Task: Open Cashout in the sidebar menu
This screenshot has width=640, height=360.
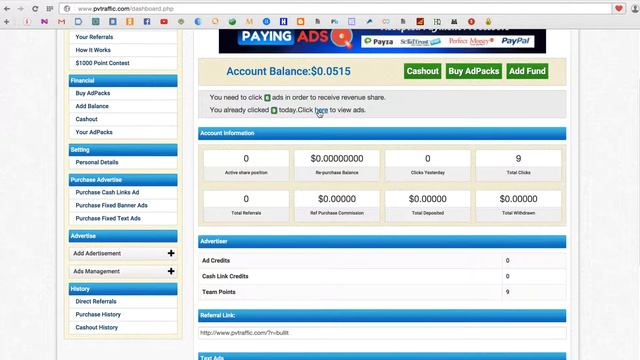Action: 87,119
